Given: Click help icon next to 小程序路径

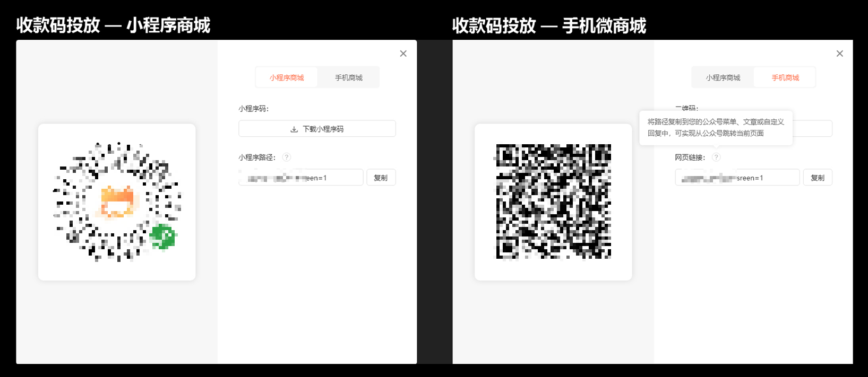Looking at the screenshot, I should (x=287, y=157).
